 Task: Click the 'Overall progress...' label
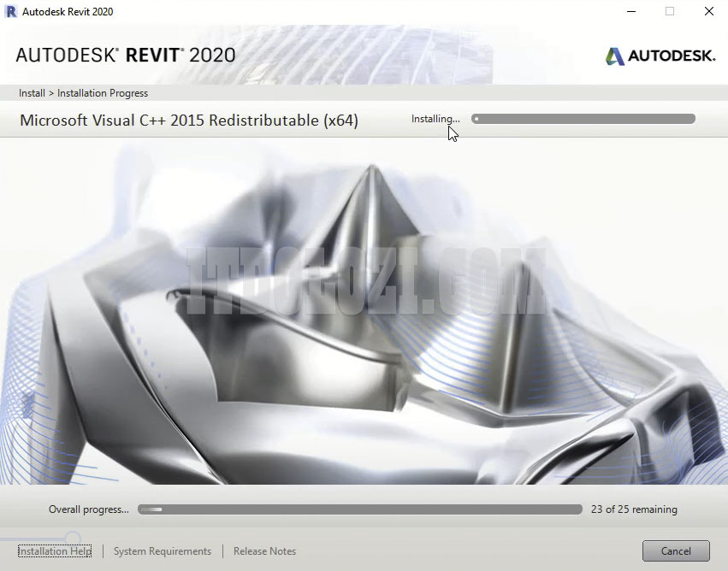[89, 509]
